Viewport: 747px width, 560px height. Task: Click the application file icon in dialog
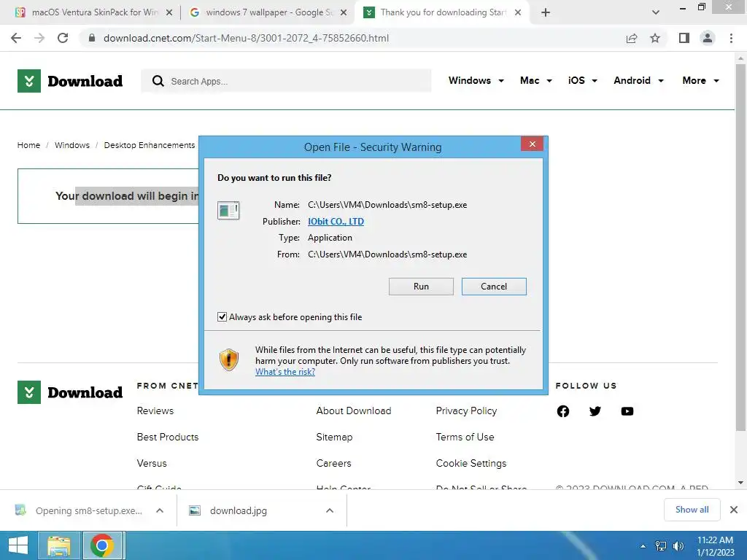tap(228, 210)
